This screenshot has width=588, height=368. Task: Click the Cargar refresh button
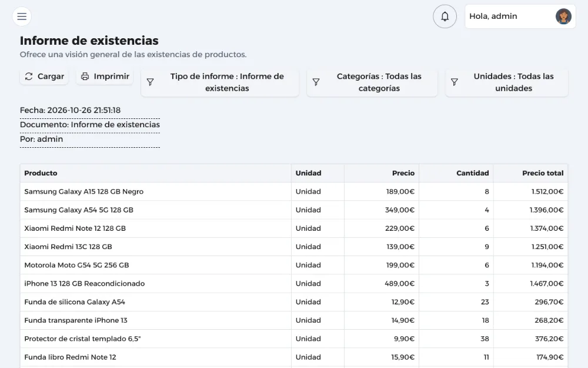(44, 77)
